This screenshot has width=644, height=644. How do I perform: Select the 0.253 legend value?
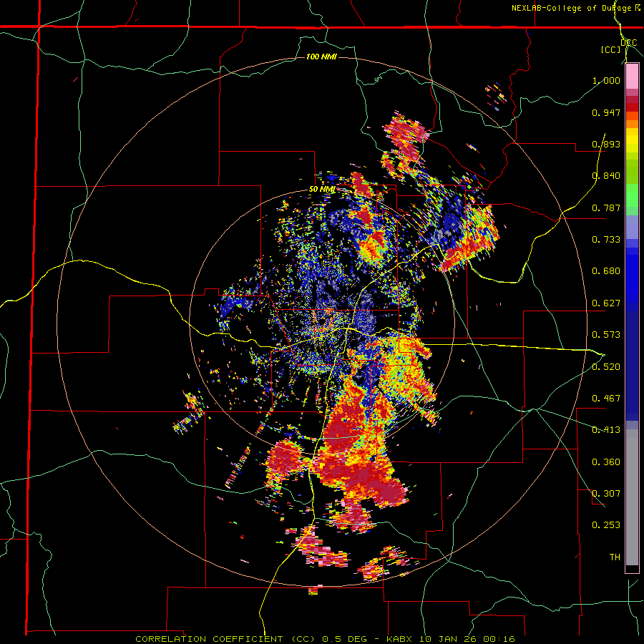pos(606,525)
